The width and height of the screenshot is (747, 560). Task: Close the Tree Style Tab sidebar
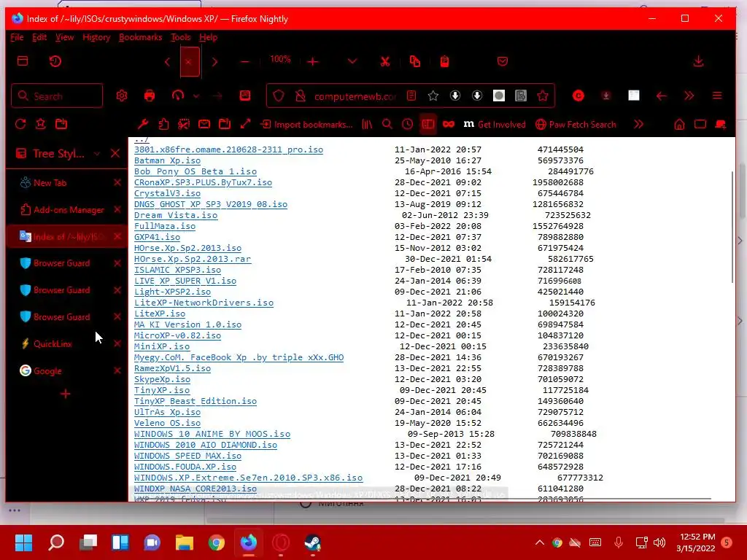pyautogui.click(x=115, y=153)
